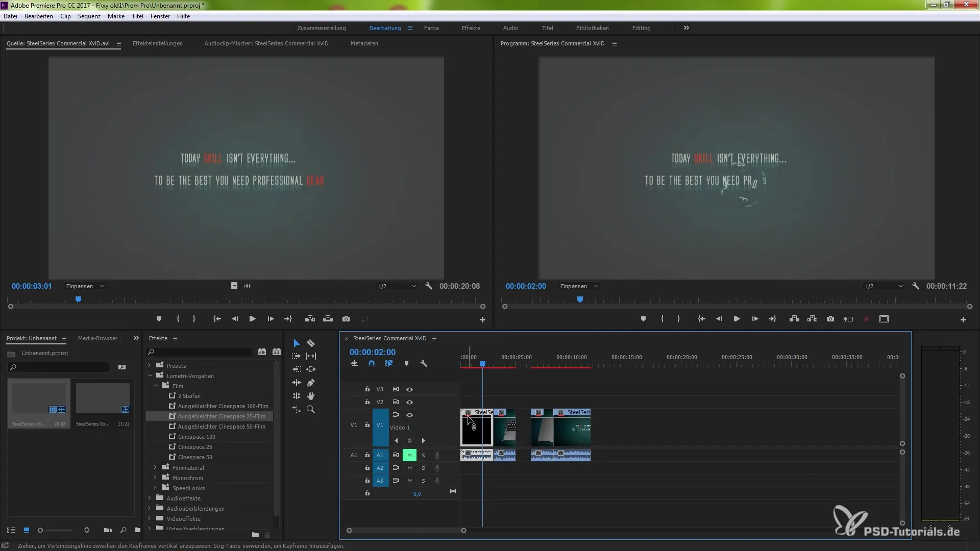The width and height of the screenshot is (980, 551).
Task: Switch to Effekte workspace
Action: click(x=471, y=28)
